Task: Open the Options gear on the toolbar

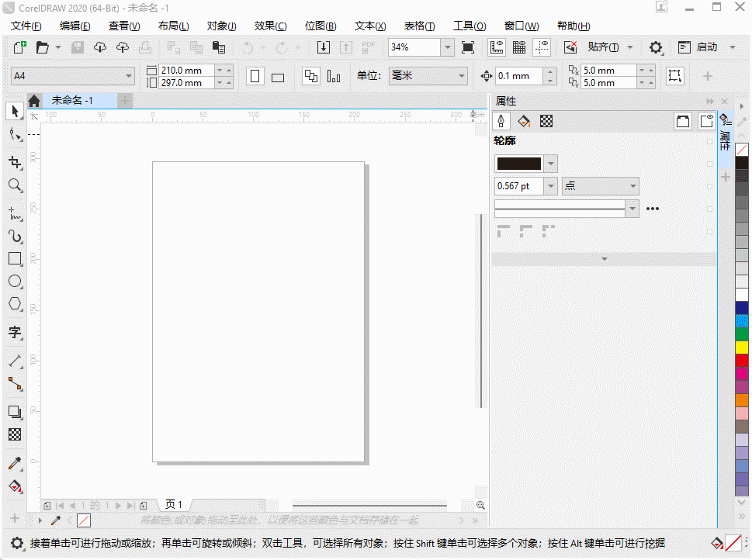Action: coord(656,47)
